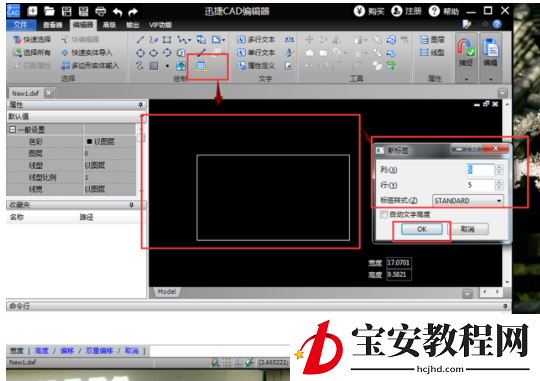
Task: Pin the 命令行 command line panel
Action: [x=505, y=306]
